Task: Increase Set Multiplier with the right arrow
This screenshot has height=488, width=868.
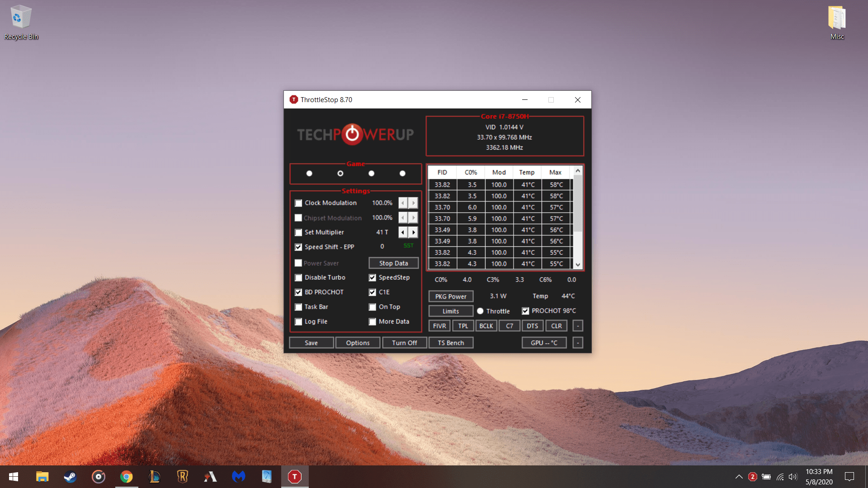Action: tap(413, 232)
